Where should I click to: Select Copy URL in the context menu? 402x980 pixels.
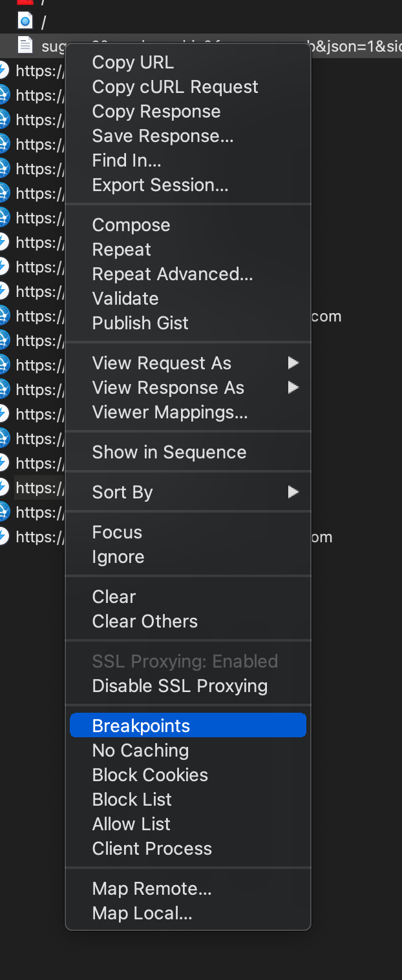coord(133,63)
